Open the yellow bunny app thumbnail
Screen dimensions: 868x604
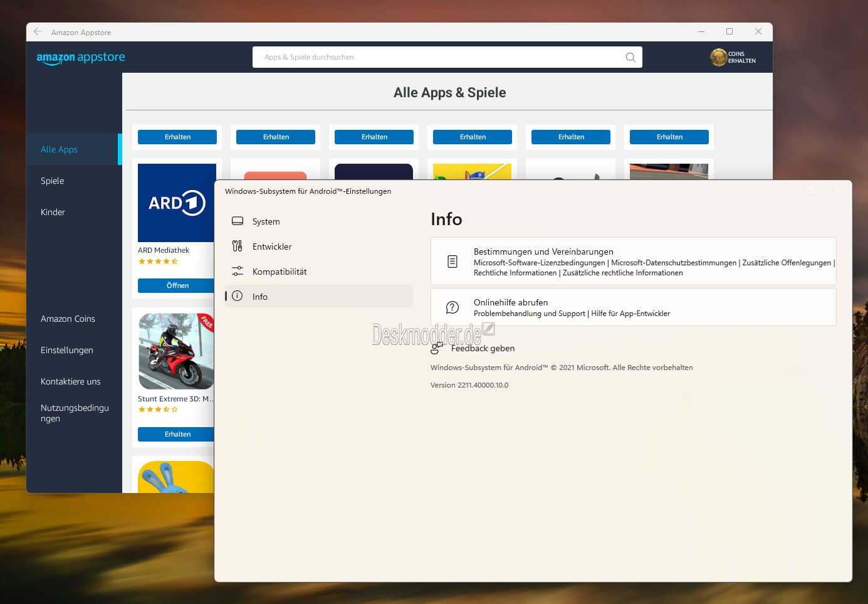(177, 477)
